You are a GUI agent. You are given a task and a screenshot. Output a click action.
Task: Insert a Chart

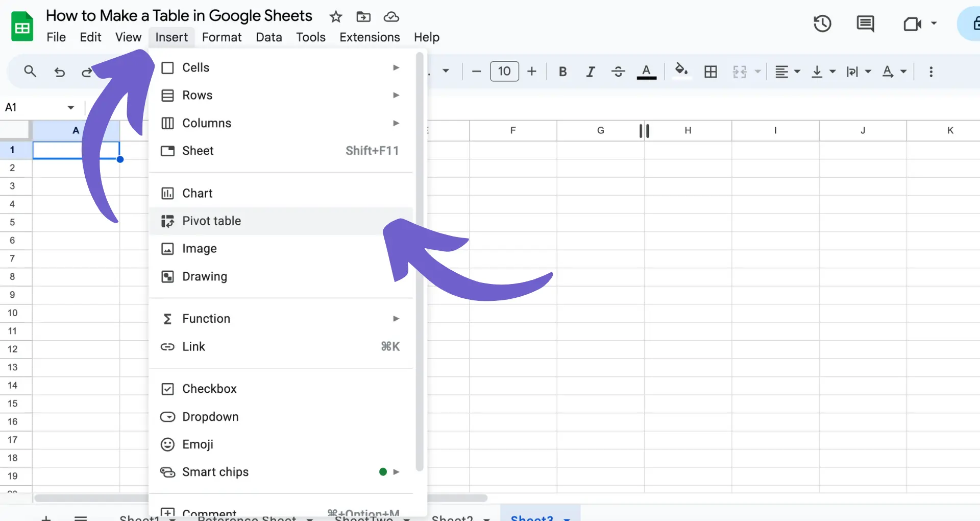281,193
